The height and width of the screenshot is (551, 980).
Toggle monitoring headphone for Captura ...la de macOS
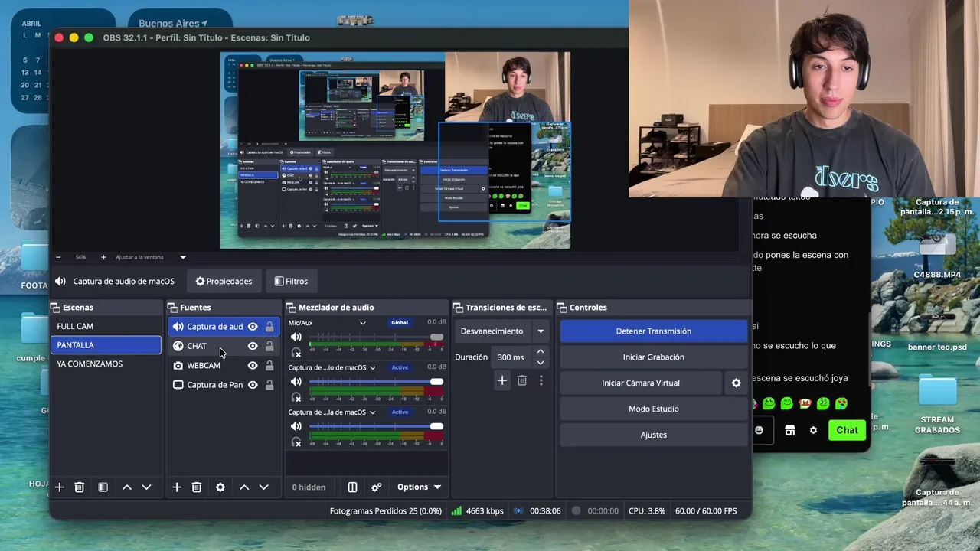(x=296, y=442)
